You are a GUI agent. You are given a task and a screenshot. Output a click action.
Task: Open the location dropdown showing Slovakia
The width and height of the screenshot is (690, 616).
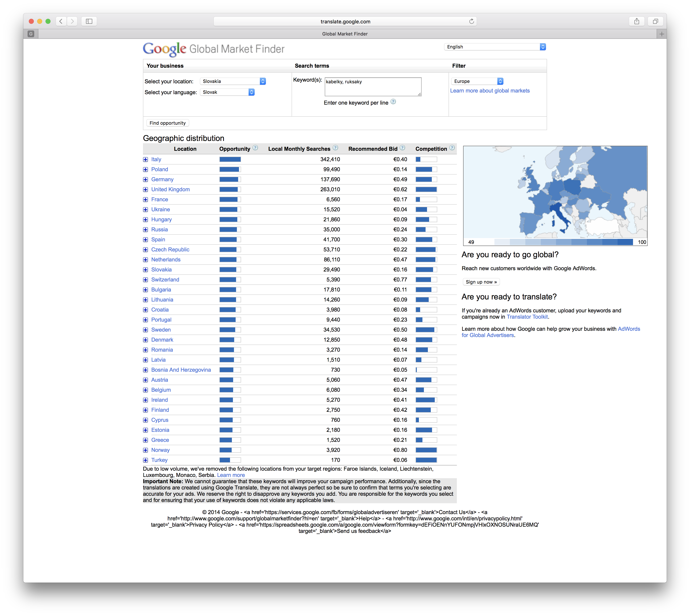click(233, 81)
